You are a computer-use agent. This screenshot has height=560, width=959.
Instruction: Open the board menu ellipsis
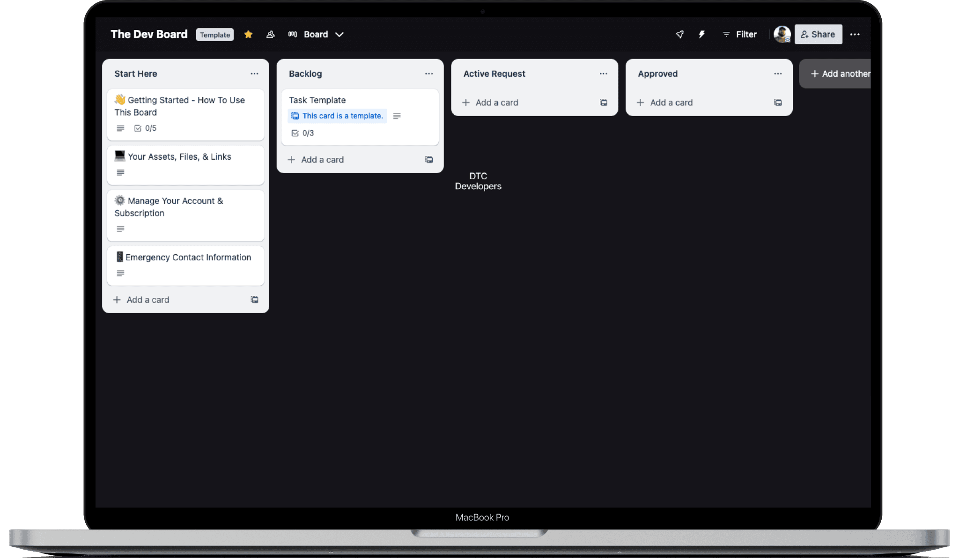(x=855, y=34)
